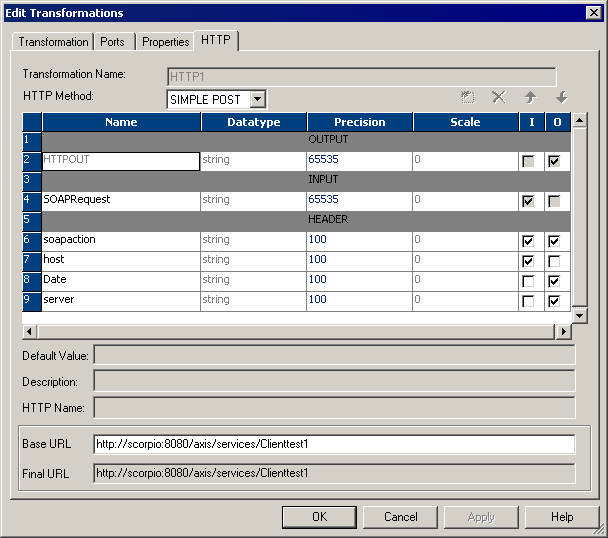Click the Name column header
Viewport: 608px width, 538px height.
click(121, 122)
